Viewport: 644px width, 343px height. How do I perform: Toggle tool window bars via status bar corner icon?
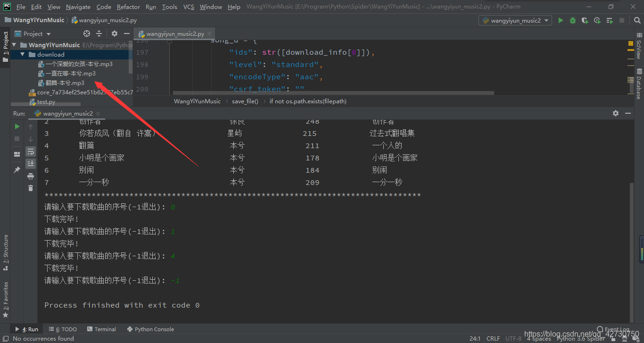coord(5,338)
